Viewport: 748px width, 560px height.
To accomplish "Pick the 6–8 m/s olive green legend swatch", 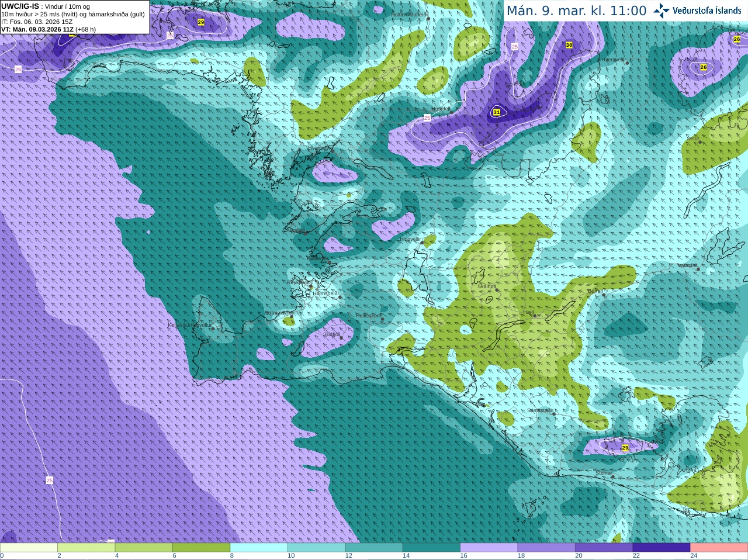I will click(x=201, y=548).
